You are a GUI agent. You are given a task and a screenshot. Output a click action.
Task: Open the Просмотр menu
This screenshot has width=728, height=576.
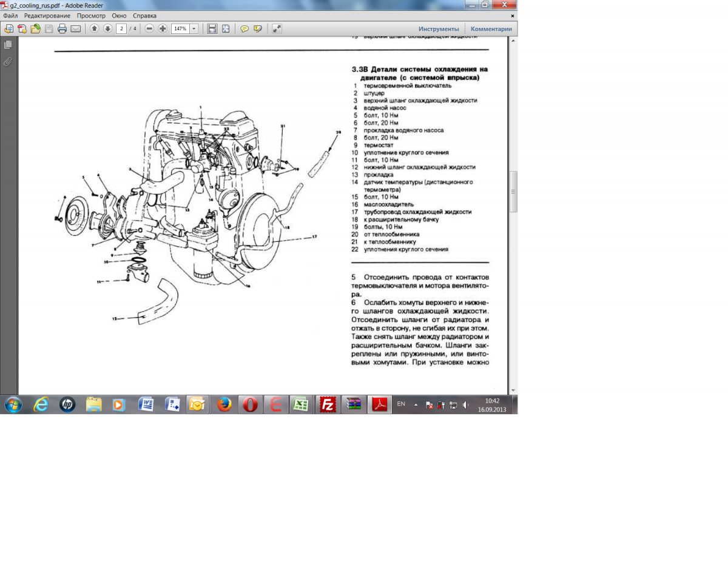(x=91, y=16)
